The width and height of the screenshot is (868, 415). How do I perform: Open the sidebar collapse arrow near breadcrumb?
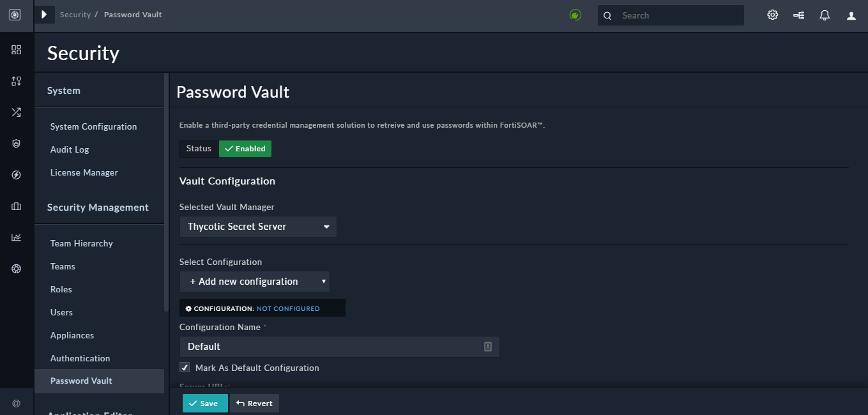pyautogui.click(x=43, y=14)
